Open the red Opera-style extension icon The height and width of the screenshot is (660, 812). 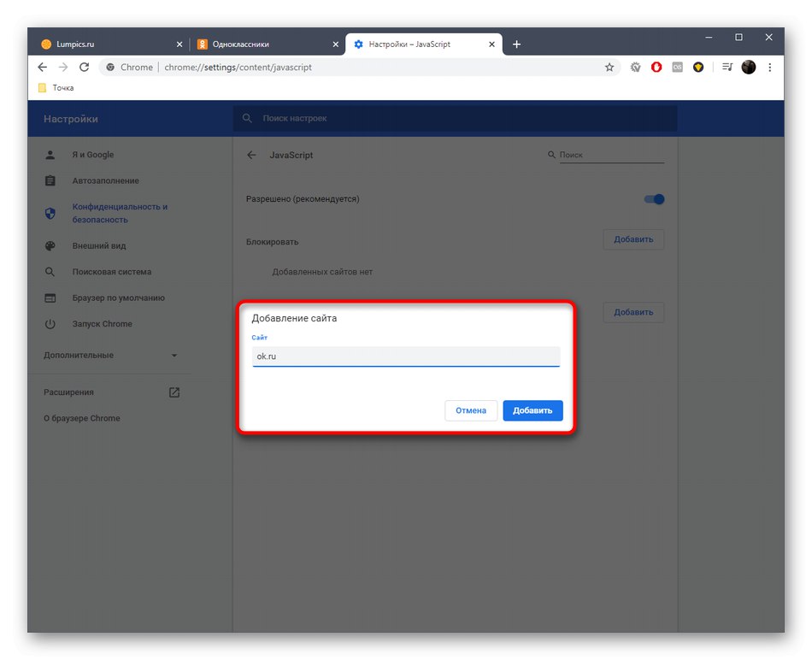click(x=656, y=67)
